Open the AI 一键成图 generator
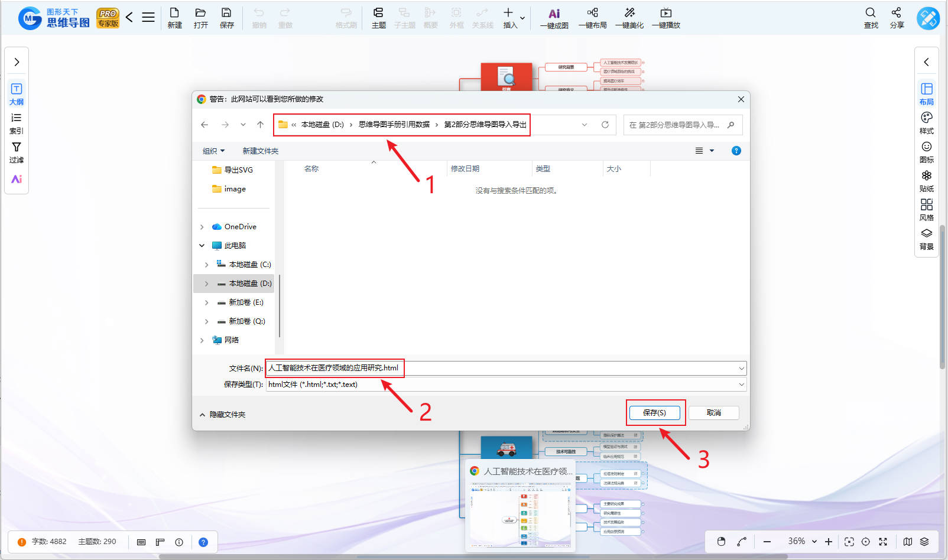 (x=554, y=18)
